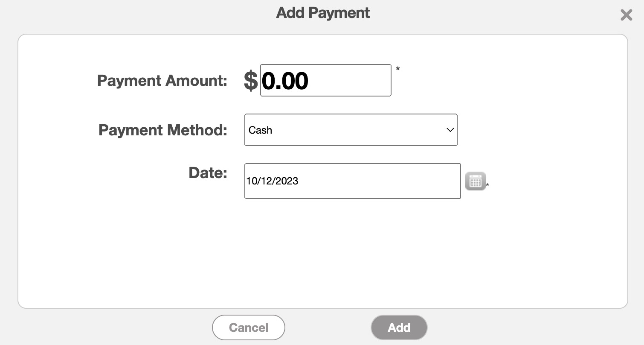Click the "Add Payment" dialog title
This screenshot has width=644, height=345.
(x=323, y=13)
